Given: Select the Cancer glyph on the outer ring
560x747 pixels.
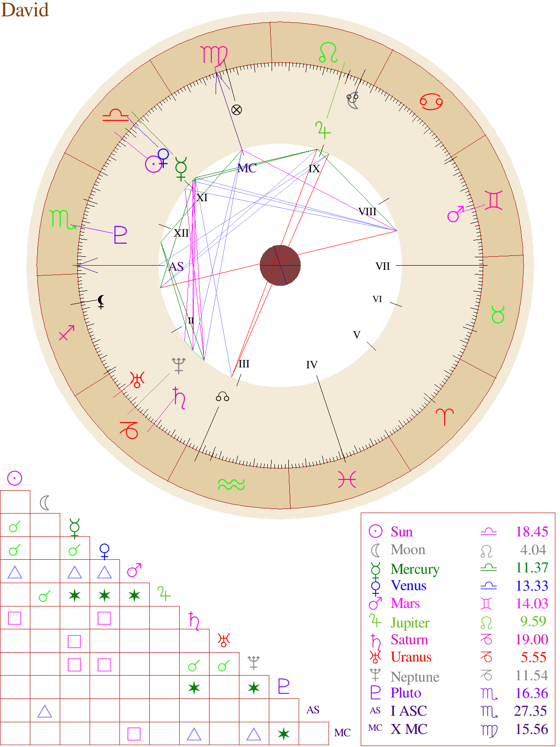Looking at the screenshot, I should coord(431,101).
